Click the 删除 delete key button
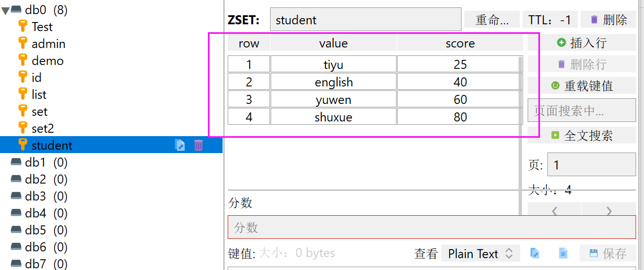The width and height of the screenshot is (644, 270). point(608,19)
